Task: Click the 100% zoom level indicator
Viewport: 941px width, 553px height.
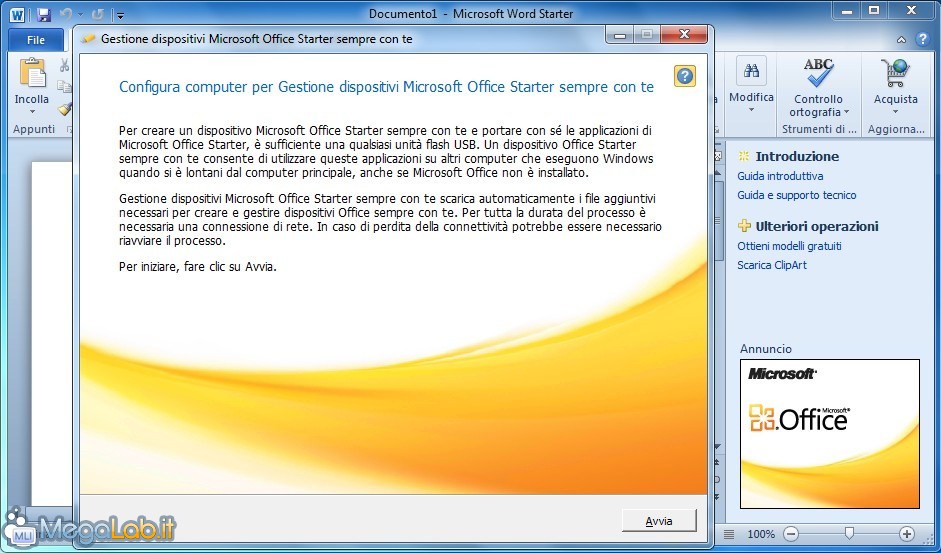Action: pos(761,534)
